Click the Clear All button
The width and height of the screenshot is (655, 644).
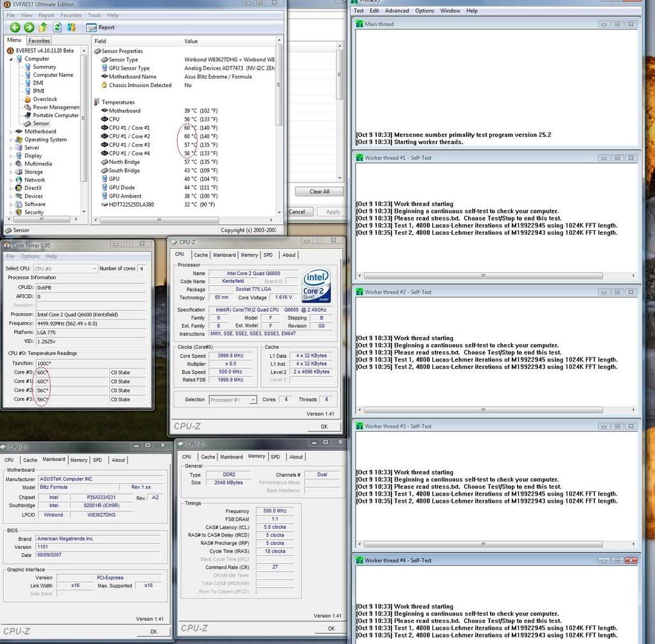(x=320, y=191)
